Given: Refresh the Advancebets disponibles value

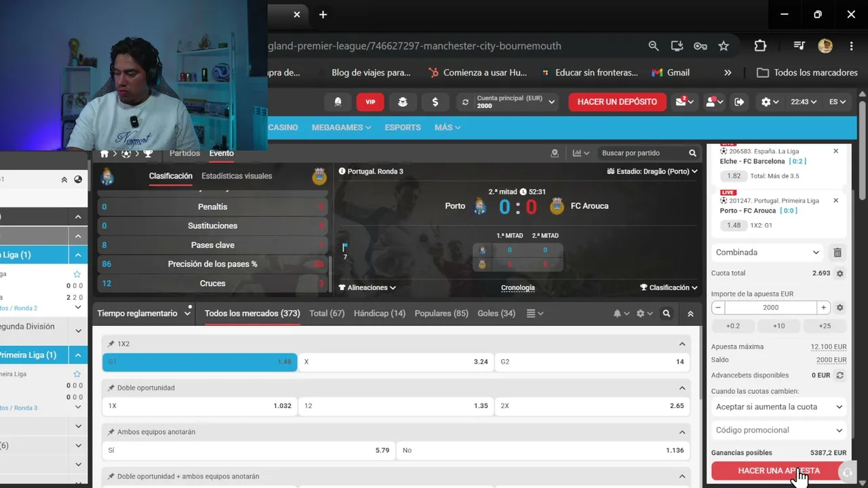Looking at the screenshot, I should pyautogui.click(x=840, y=375).
